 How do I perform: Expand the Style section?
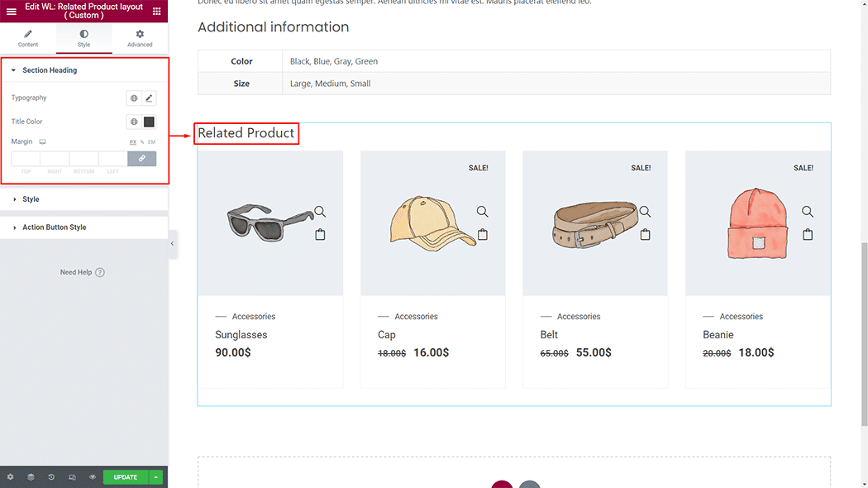tap(31, 199)
